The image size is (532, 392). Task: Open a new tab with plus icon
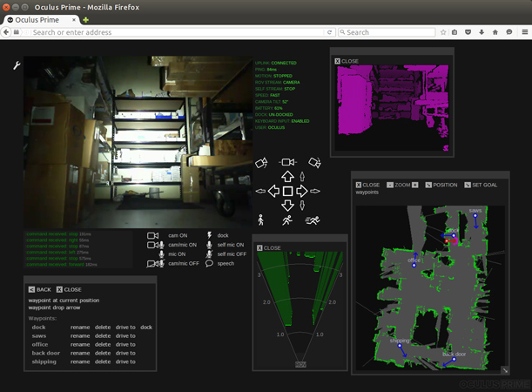tap(86, 20)
